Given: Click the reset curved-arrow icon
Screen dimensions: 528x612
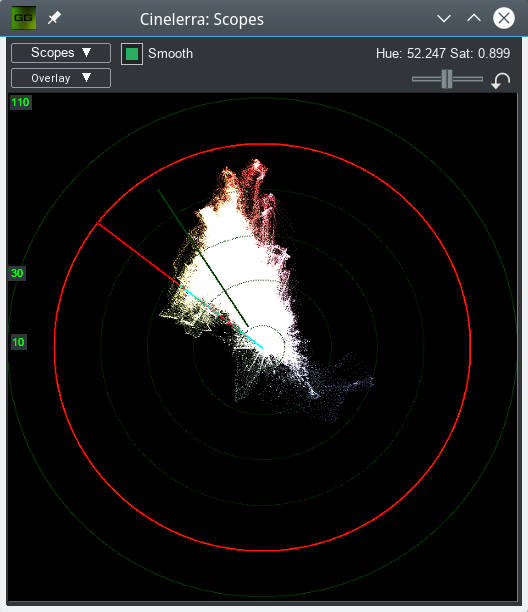Looking at the screenshot, I should pos(501,80).
